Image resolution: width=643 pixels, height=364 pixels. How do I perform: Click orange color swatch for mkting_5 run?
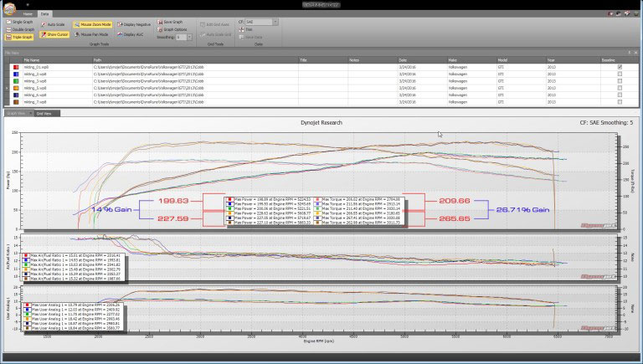pos(16,88)
